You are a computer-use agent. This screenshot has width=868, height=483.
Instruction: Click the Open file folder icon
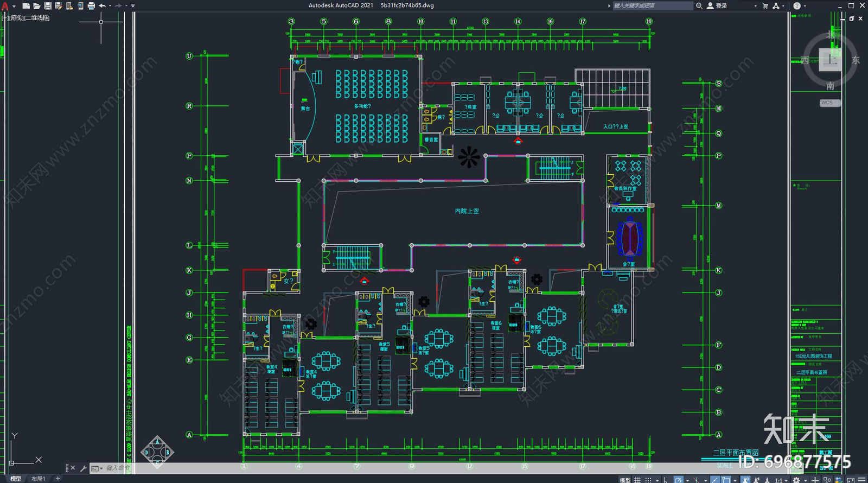coord(36,6)
